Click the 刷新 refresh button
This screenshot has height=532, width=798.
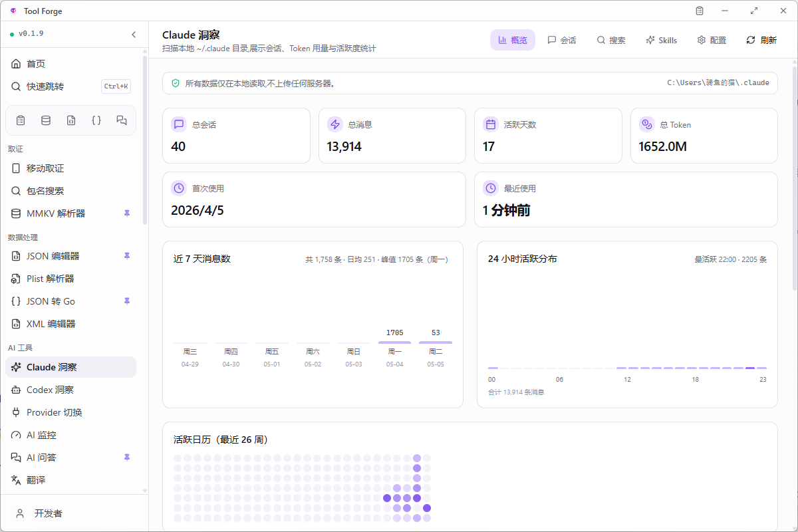pyautogui.click(x=761, y=40)
